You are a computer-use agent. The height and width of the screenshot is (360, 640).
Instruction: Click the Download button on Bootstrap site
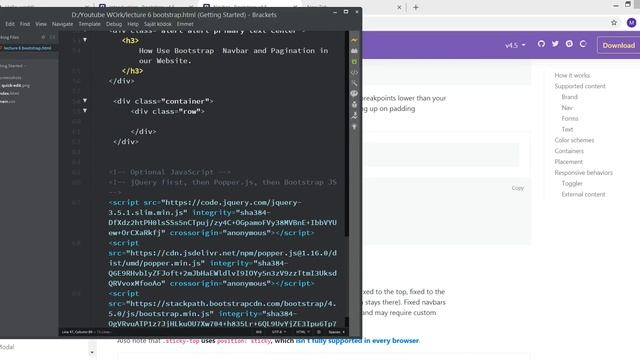pyautogui.click(x=618, y=45)
